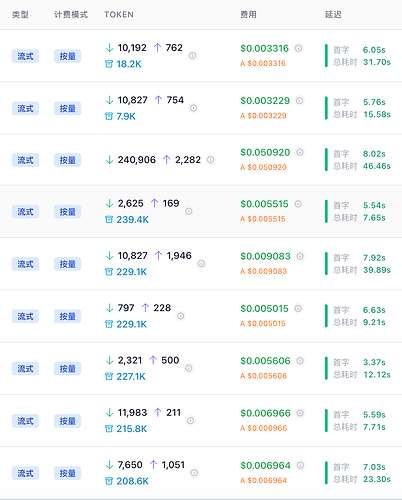The width and height of the screenshot is (402, 500).
Task: Click info icon next to $0.003316 cost
Action: click(x=298, y=48)
